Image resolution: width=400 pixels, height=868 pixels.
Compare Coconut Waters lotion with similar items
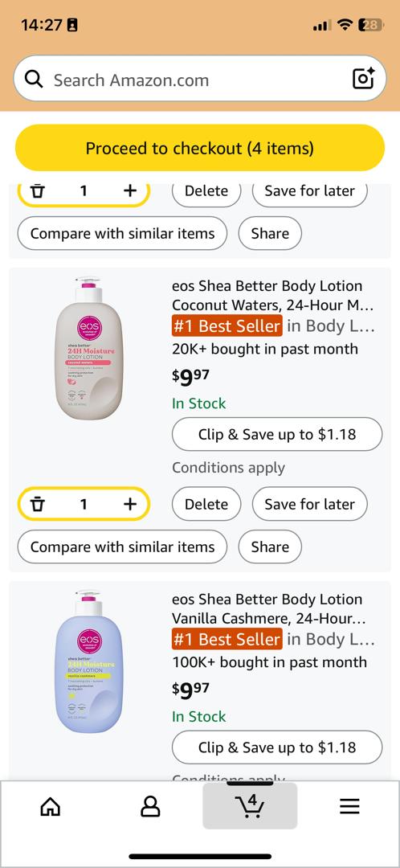(122, 547)
